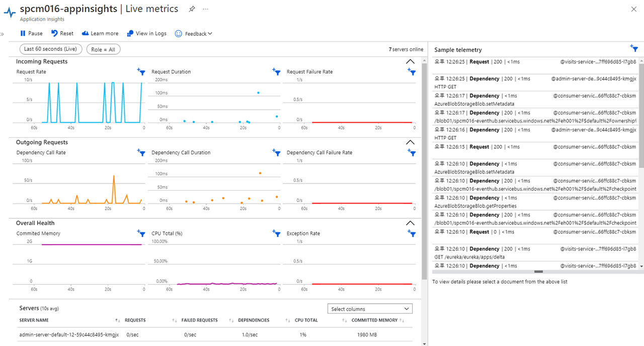Click the telemetry scrollbar down arrow

pos(641,266)
